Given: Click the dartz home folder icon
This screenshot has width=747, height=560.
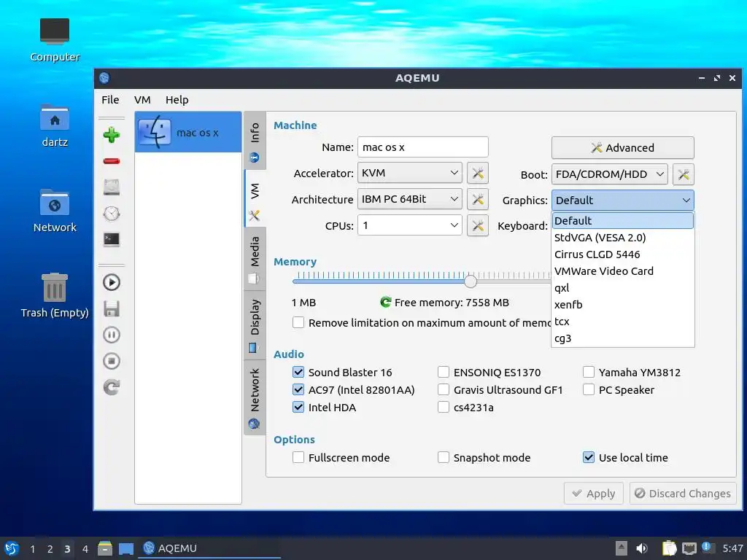Looking at the screenshot, I should [x=55, y=125].
